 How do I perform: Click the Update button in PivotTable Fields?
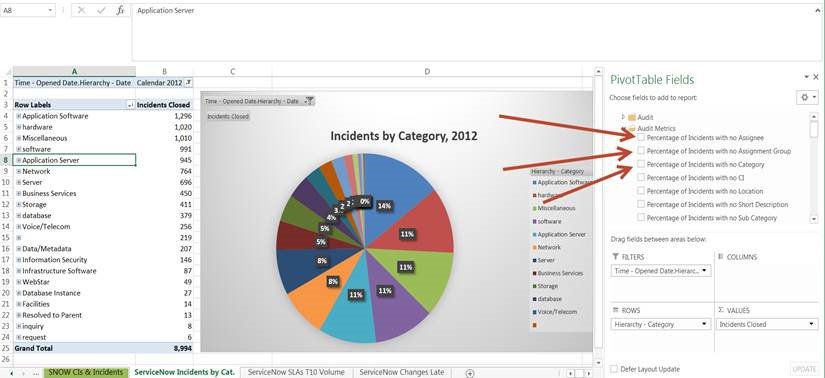coord(804,369)
